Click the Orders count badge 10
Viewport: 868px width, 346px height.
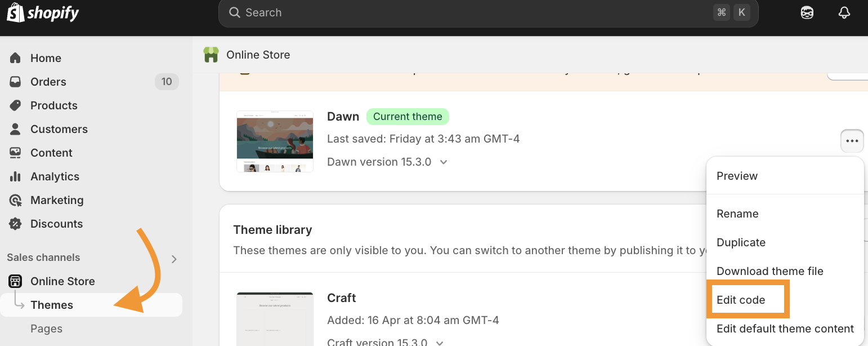[167, 82]
